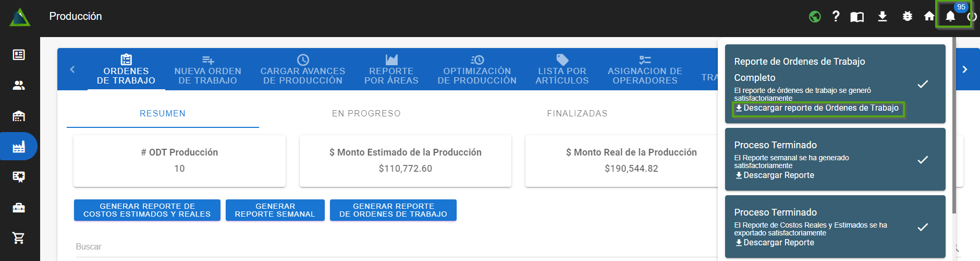This screenshot has height=261, width=980.
Task: Click the bug report icon
Action: 908,17
